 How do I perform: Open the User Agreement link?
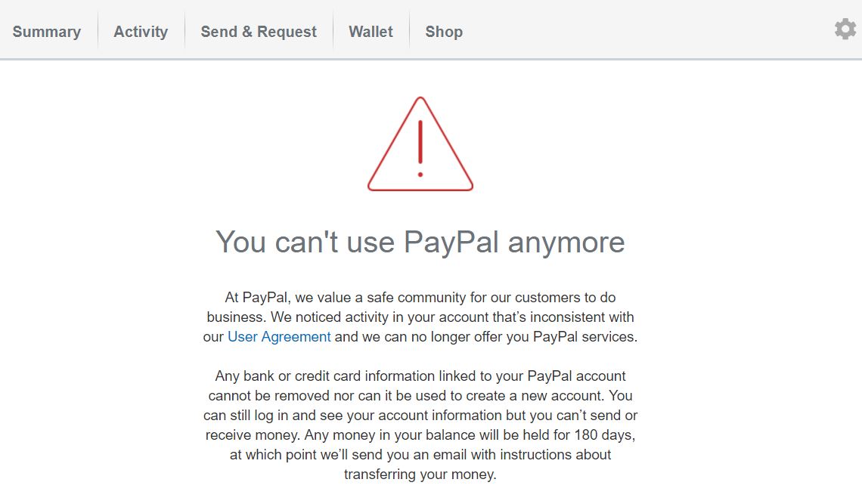tap(279, 337)
